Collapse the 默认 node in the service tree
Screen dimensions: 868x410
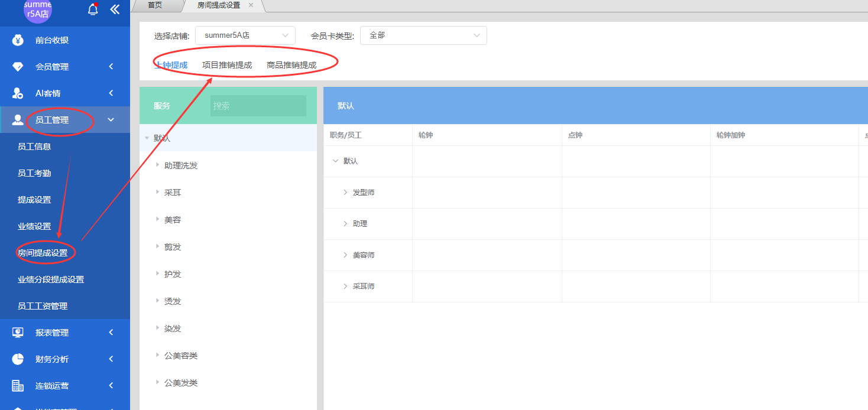click(x=147, y=138)
